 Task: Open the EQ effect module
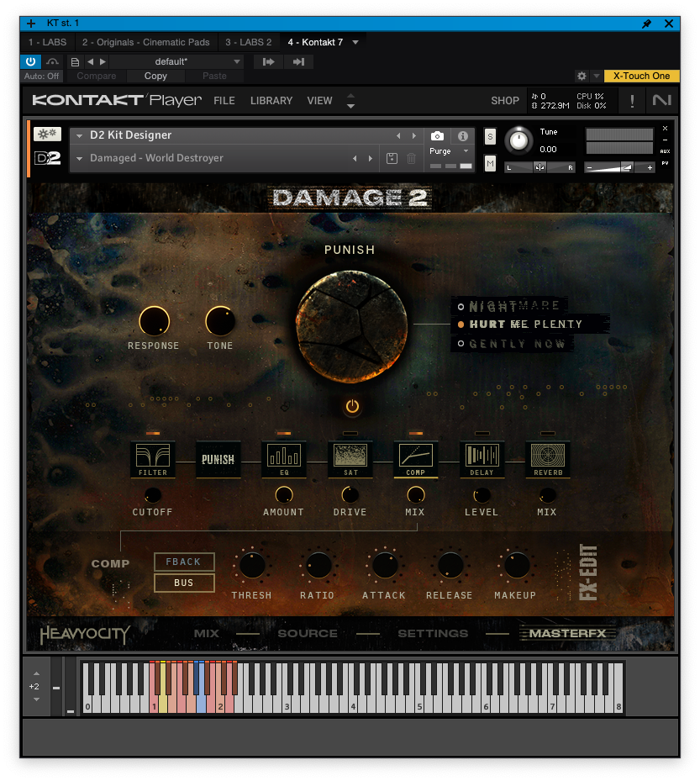pos(284,459)
